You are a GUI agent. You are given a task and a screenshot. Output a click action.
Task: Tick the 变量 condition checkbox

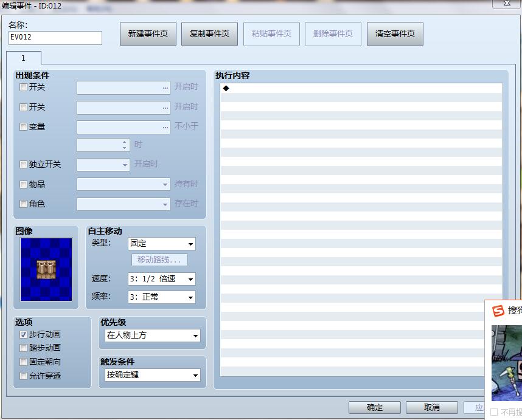coord(23,126)
